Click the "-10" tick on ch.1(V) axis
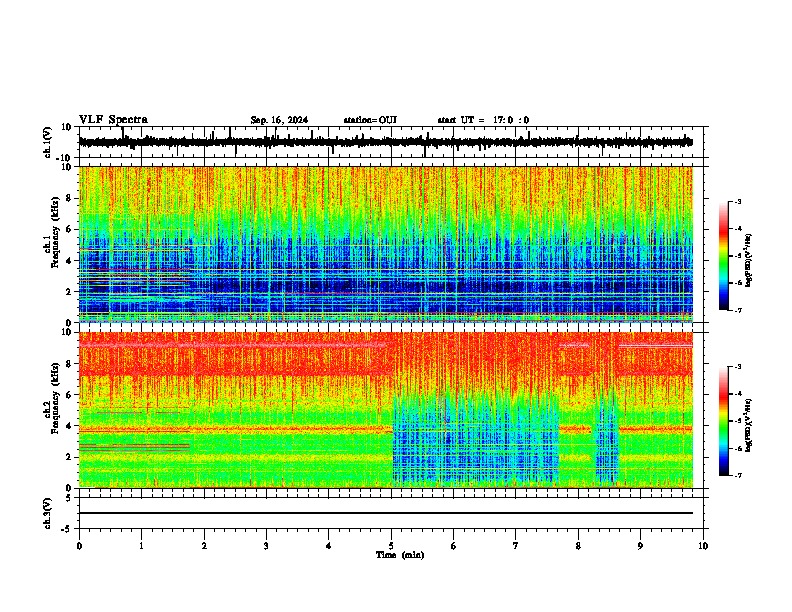This screenshot has height=612, width=792. coord(65,158)
